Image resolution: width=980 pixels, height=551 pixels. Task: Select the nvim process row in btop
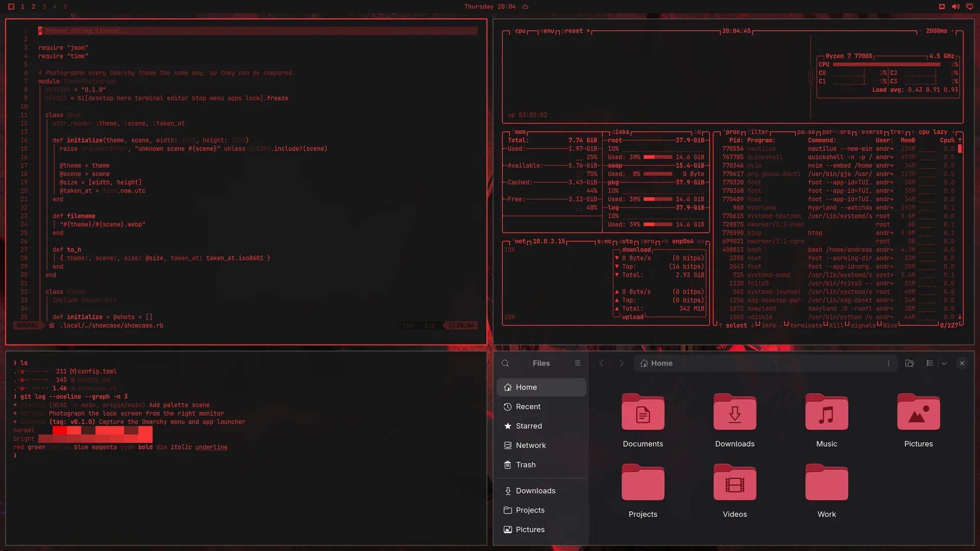tap(838, 166)
